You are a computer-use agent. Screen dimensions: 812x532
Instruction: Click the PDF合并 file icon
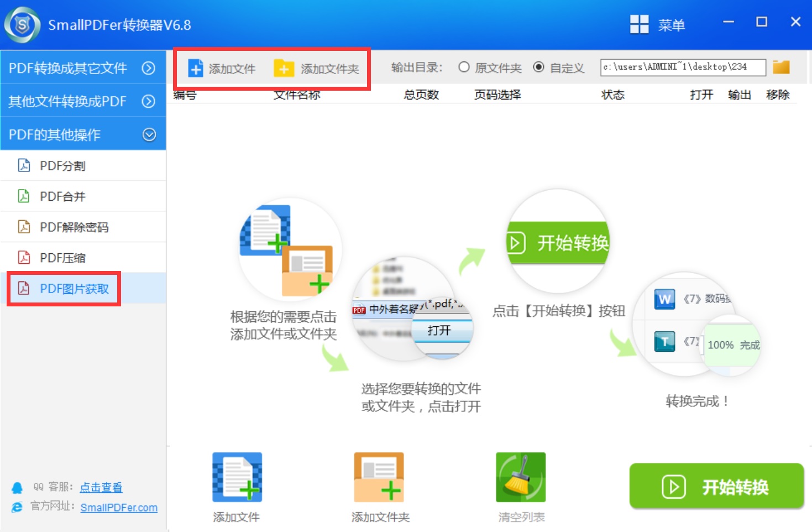click(24, 196)
